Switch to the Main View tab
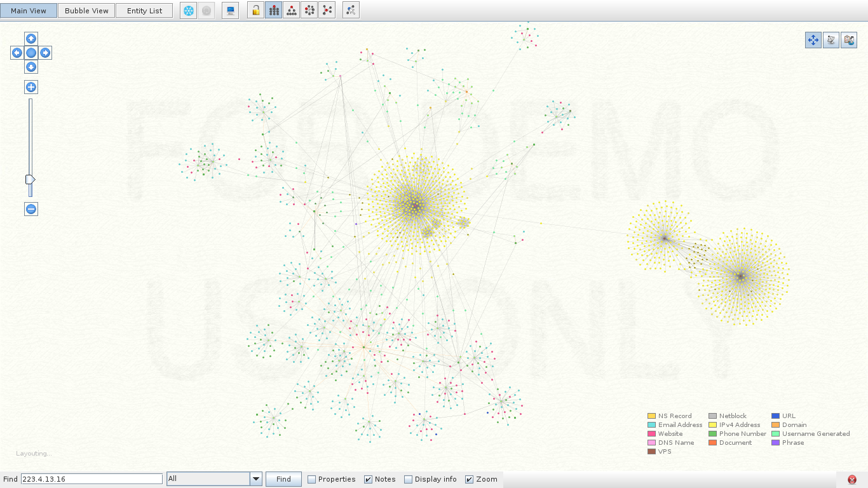This screenshot has width=868, height=488. 29,11
